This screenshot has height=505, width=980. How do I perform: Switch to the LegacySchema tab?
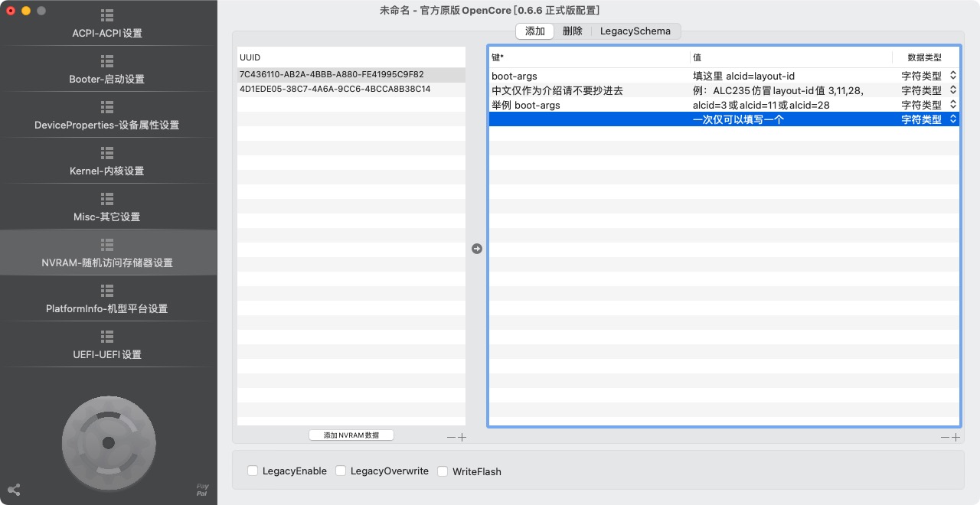pyautogui.click(x=635, y=31)
